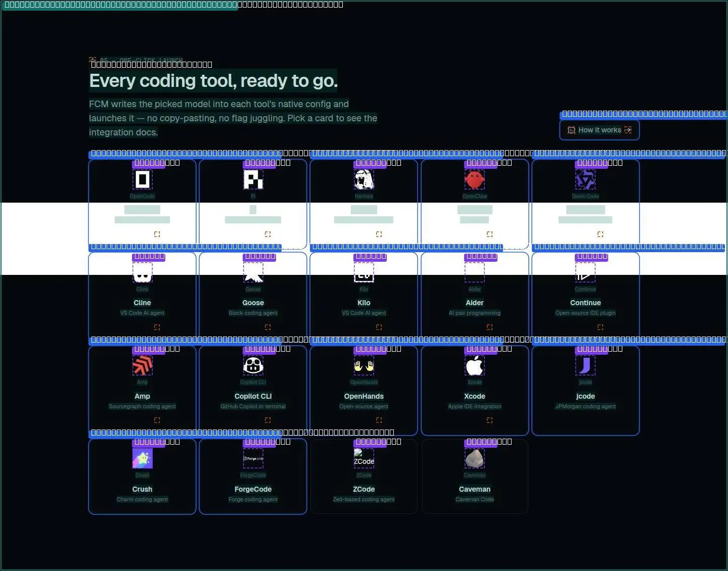This screenshot has width=728, height=571.
Task: Click 'Open-source IDE plugin' text
Action: tap(585, 313)
